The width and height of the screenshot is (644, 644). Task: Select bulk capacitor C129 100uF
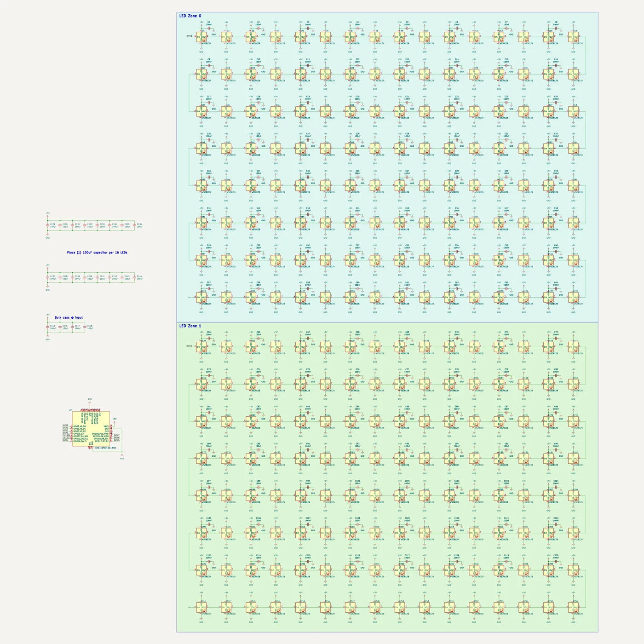(47, 225)
